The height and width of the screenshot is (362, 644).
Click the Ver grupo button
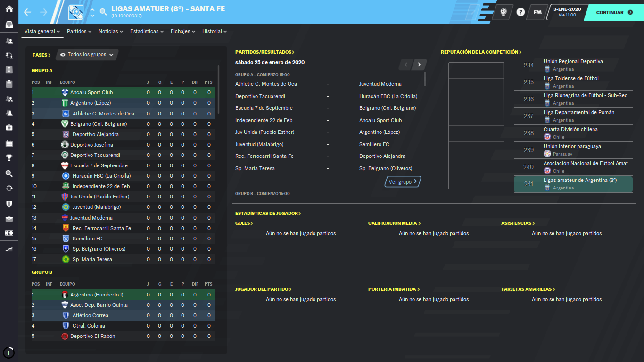point(403,182)
